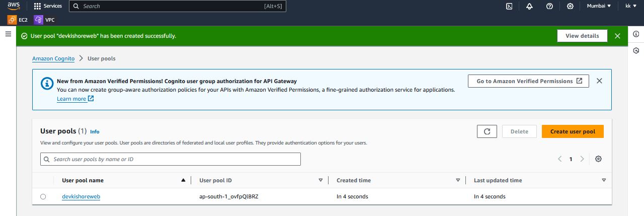Open the VPC shortcut icon
This screenshot has height=216, width=644.
coord(38,20)
